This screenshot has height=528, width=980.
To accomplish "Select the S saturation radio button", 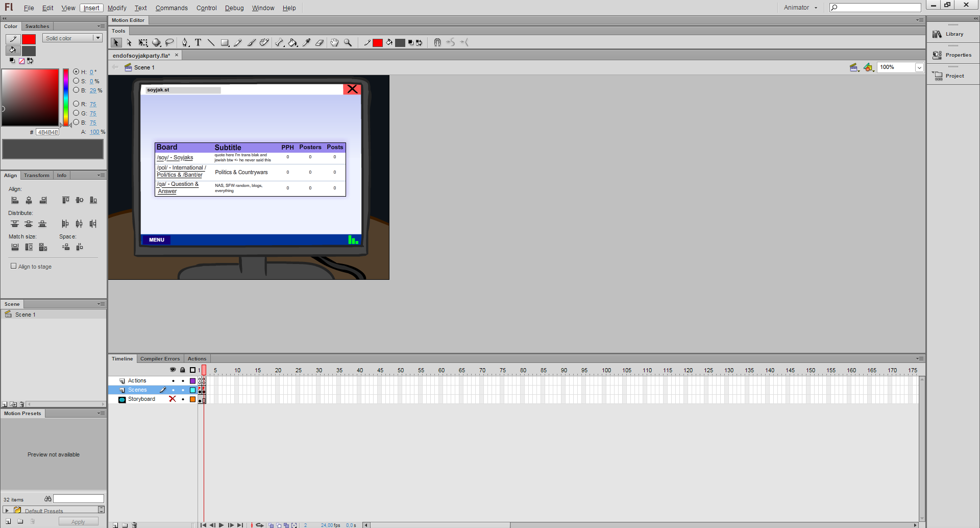I will [76, 81].
